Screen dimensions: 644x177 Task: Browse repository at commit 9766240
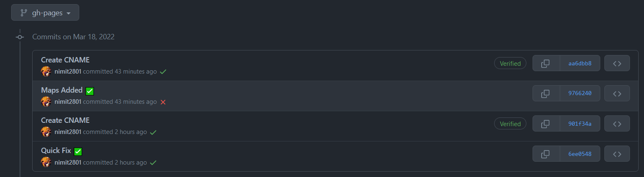point(617,93)
